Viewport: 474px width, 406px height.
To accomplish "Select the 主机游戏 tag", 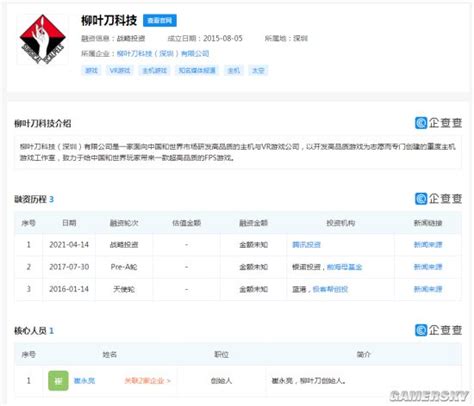I will [154, 70].
